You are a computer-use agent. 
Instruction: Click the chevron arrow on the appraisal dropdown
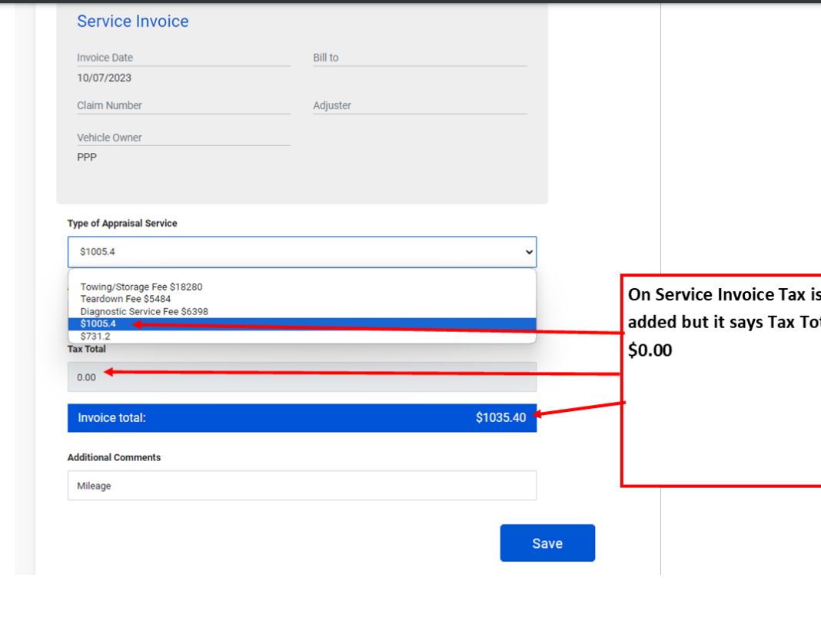coord(528,252)
